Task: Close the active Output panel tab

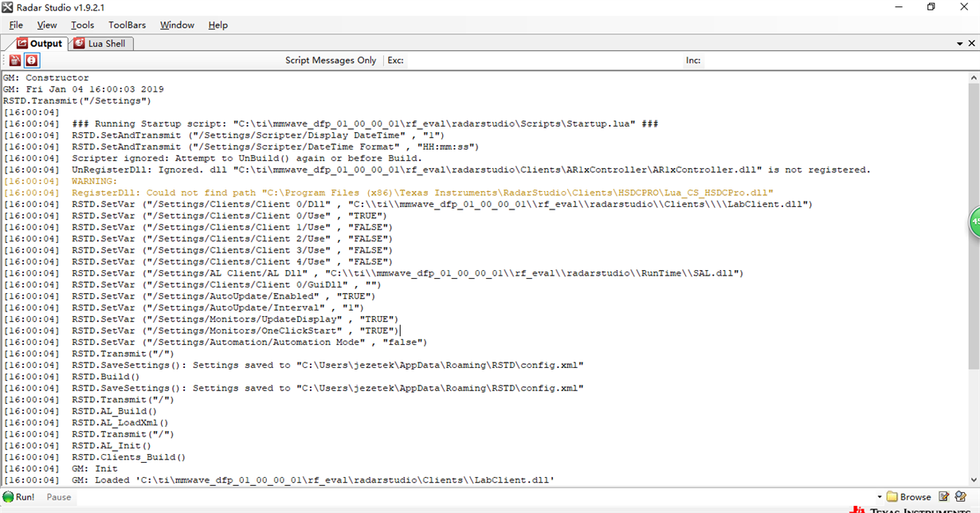Action: coord(972,44)
